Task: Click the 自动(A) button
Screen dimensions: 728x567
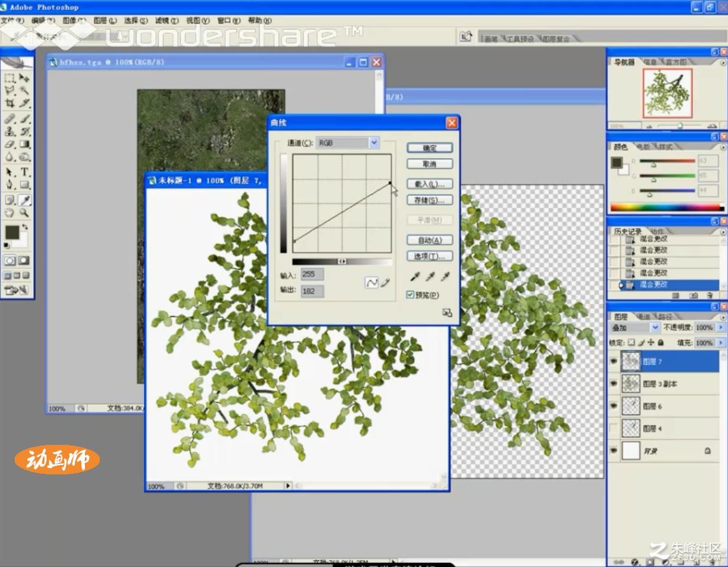Action: (x=429, y=240)
